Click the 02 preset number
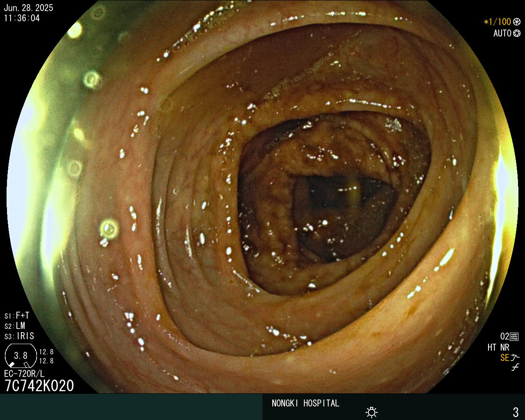This screenshot has width=525, height=420. coord(504,337)
